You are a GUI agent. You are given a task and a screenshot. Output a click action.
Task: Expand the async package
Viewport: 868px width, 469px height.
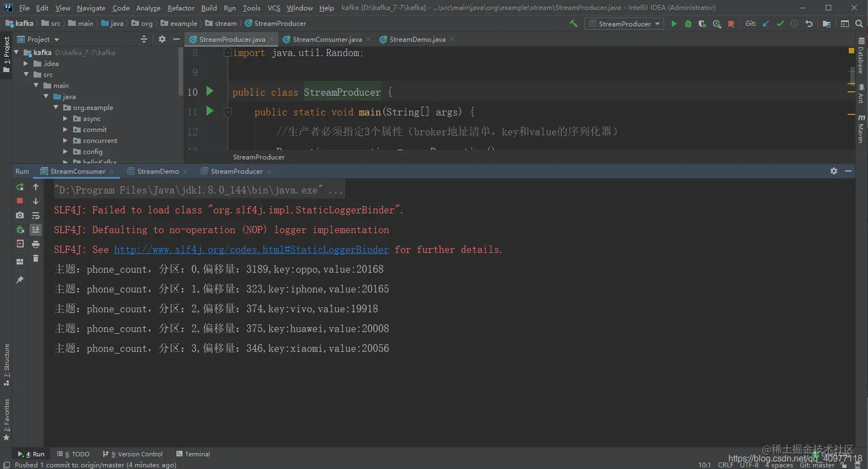[65, 119]
